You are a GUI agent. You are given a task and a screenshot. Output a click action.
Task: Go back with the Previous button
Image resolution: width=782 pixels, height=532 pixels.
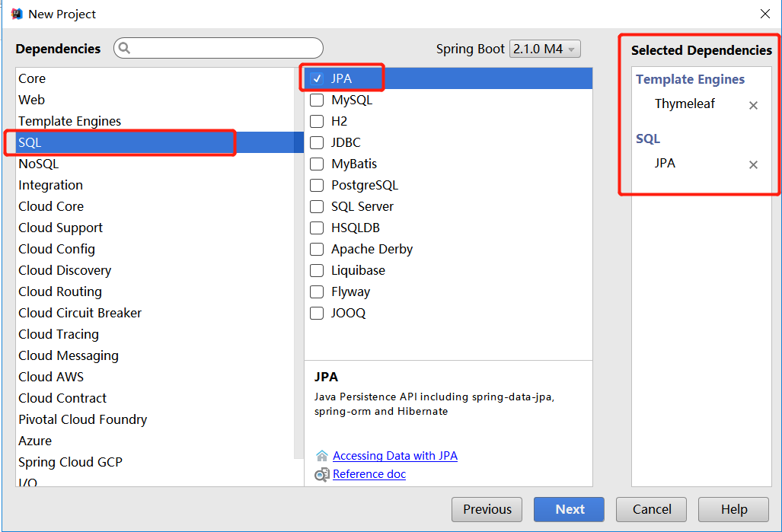tap(487, 509)
